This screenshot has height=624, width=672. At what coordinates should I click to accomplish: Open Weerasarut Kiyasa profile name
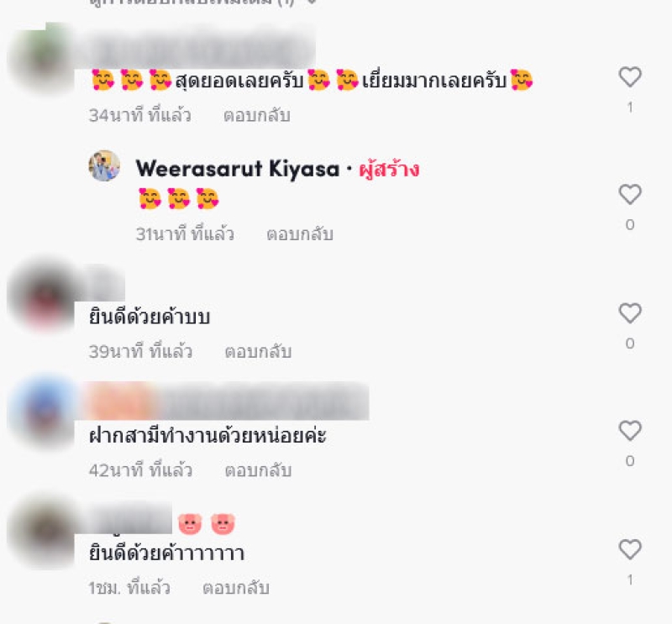(x=238, y=169)
